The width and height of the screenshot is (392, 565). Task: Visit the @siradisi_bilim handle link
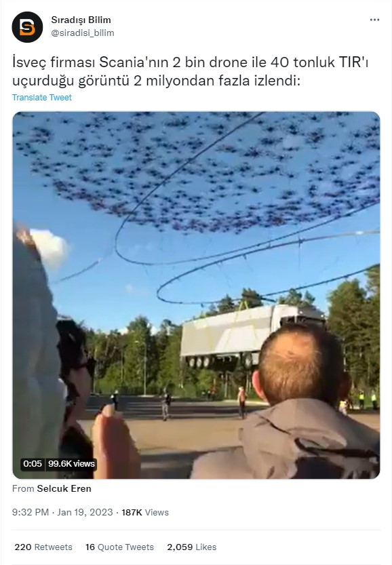pos(83,33)
